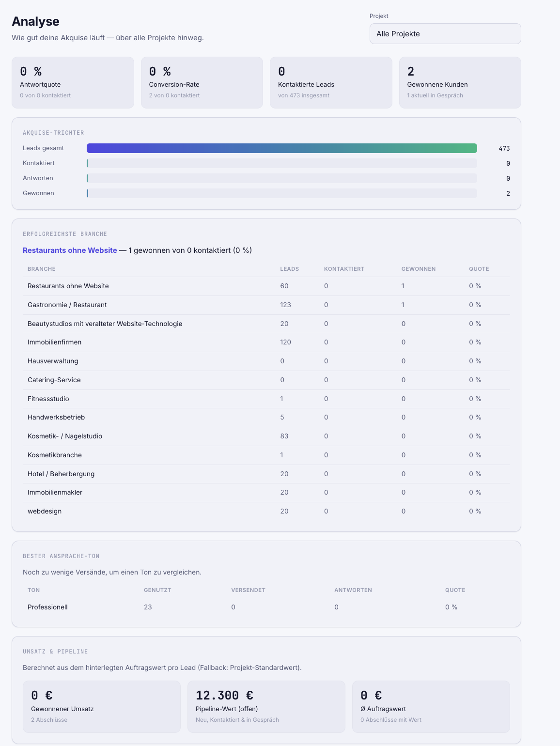The height and width of the screenshot is (746, 560).
Task: Click the Branche column header
Action: pos(42,269)
